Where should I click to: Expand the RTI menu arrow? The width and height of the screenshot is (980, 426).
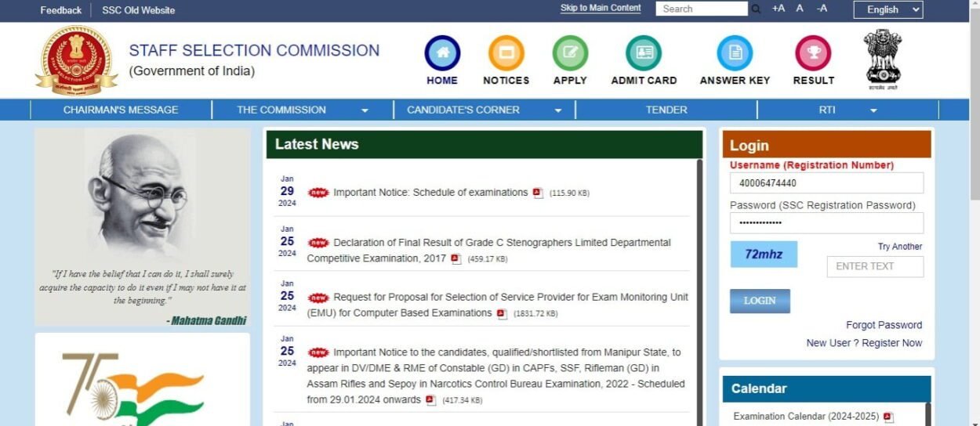pyautogui.click(x=873, y=110)
